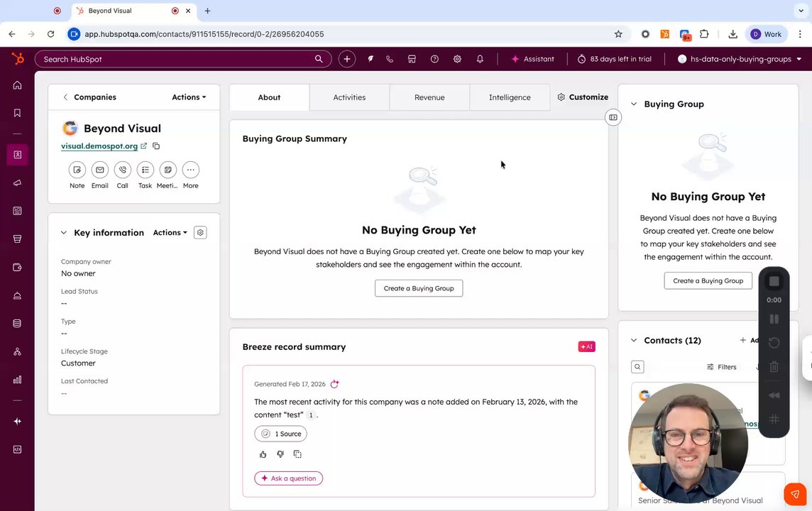812x511 pixels.
Task: Bookmark page with the star icon
Action: (x=618, y=34)
